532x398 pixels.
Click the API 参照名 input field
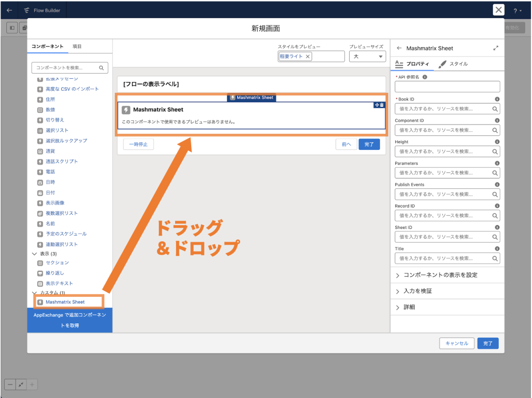pyautogui.click(x=447, y=87)
